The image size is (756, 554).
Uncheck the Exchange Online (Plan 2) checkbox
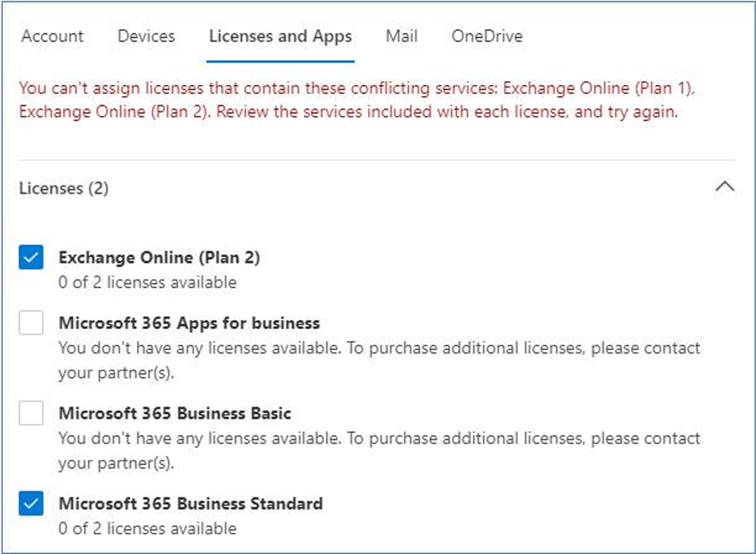coord(31,257)
